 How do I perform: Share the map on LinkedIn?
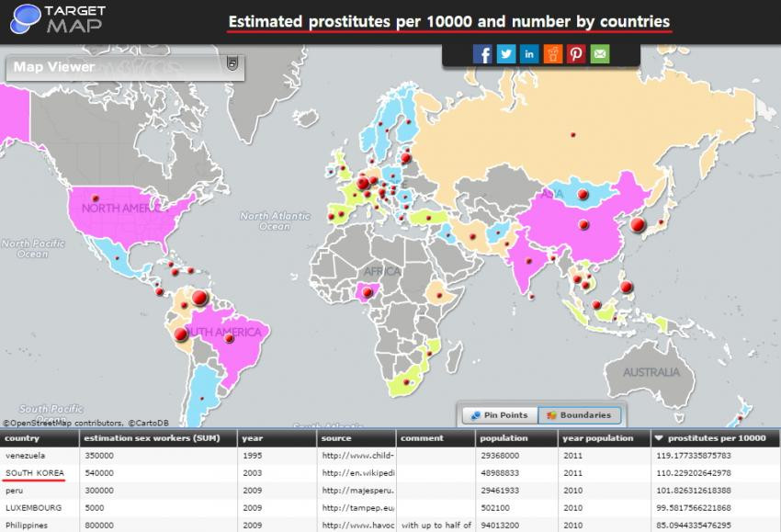point(529,54)
